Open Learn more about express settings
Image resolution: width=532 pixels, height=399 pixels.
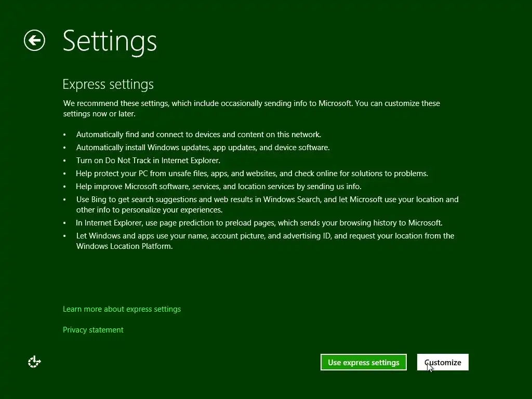click(122, 309)
